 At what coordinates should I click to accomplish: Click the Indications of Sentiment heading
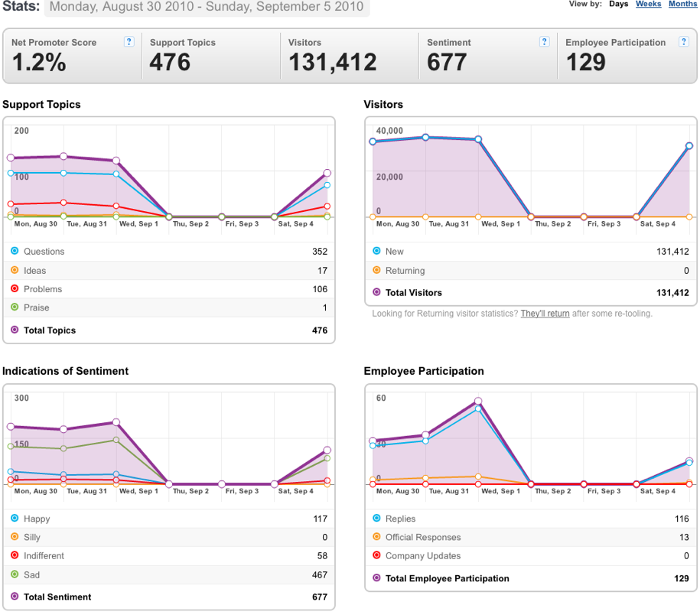65,371
